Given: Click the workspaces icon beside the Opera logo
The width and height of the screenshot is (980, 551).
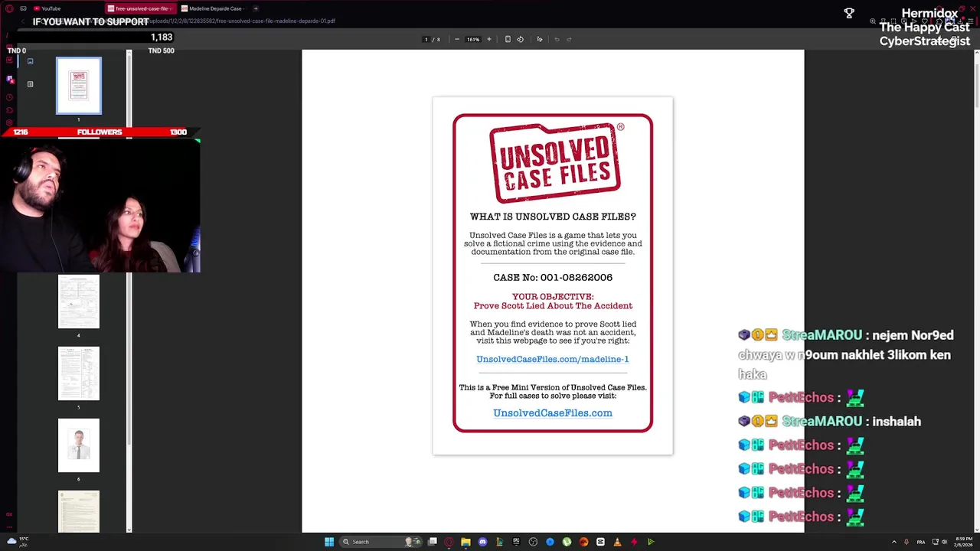Looking at the screenshot, I should point(23,8).
